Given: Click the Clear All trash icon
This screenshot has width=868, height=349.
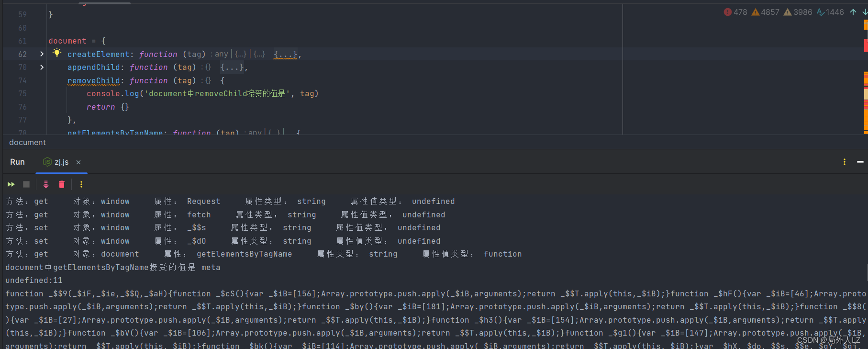Looking at the screenshot, I should tap(62, 184).
